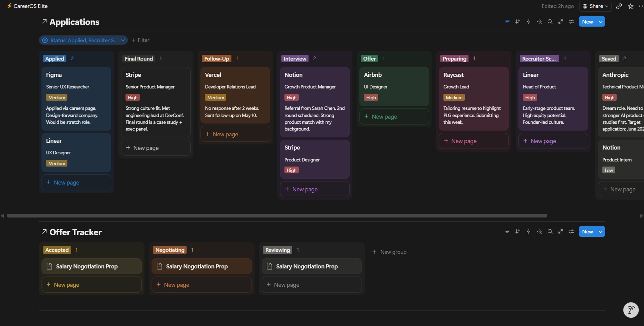
Task: Add New page in Negotiating group
Action: click(202, 284)
